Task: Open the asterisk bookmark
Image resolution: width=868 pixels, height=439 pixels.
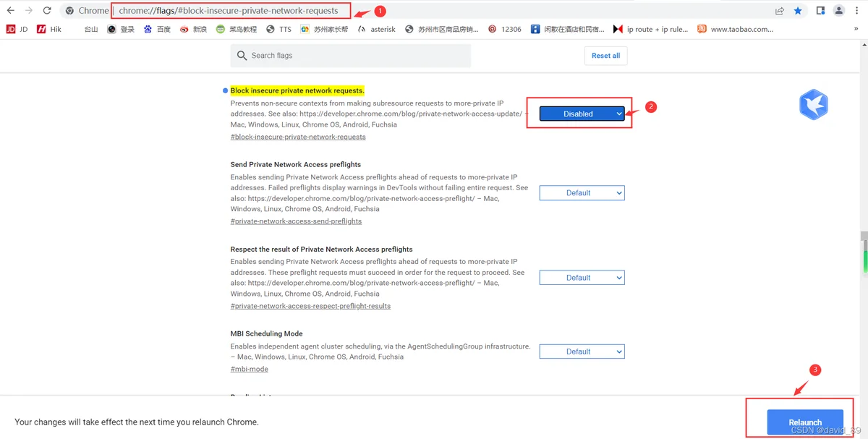Action: tap(377, 29)
